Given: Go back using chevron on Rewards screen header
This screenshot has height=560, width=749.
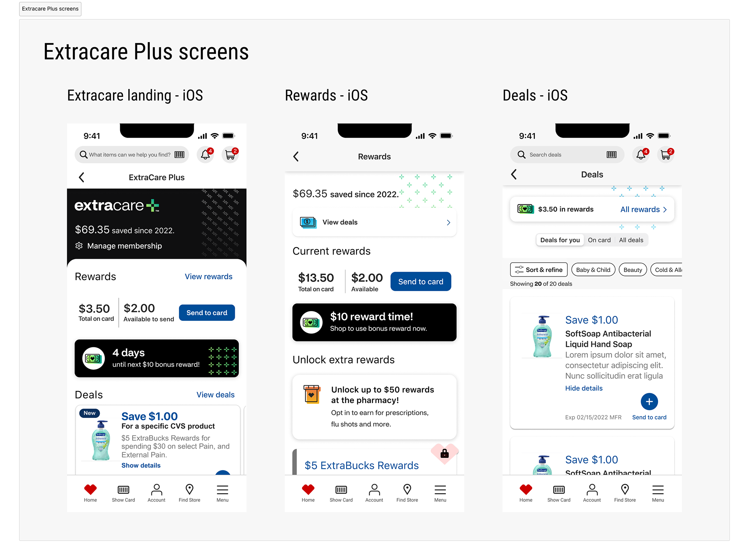Looking at the screenshot, I should [x=296, y=156].
